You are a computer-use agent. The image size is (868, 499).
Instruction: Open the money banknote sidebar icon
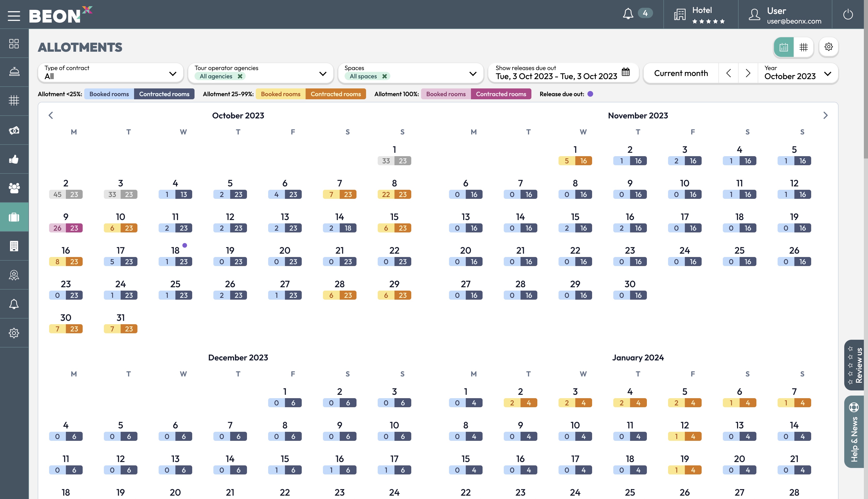coord(14,130)
